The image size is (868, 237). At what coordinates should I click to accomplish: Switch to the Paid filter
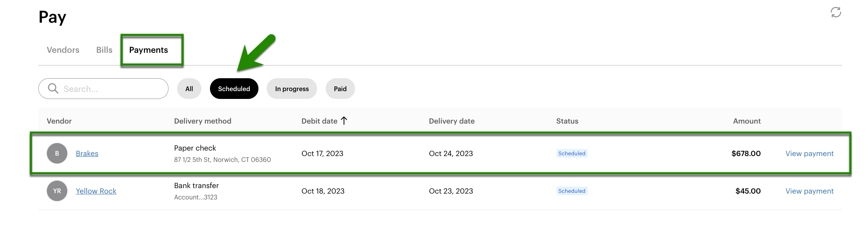click(x=340, y=88)
